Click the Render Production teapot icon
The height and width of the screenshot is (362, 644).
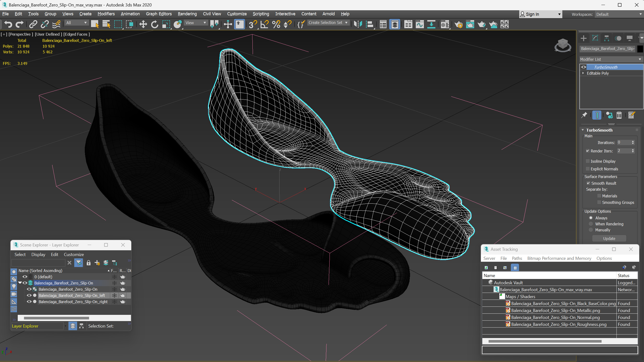pos(481,24)
